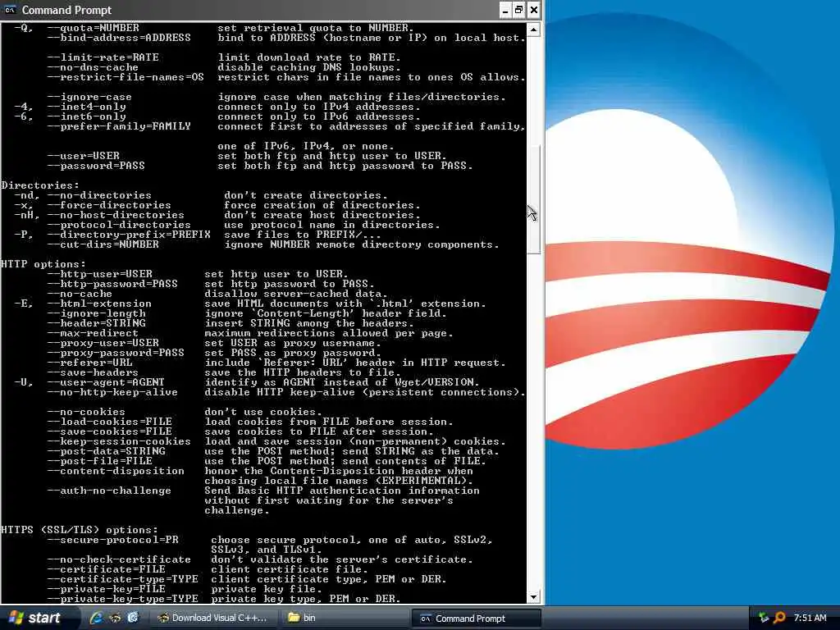Image resolution: width=840 pixels, height=630 pixels.
Task: Click the '--quota=NUMBER' option text
Action: pyautogui.click(x=93, y=28)
